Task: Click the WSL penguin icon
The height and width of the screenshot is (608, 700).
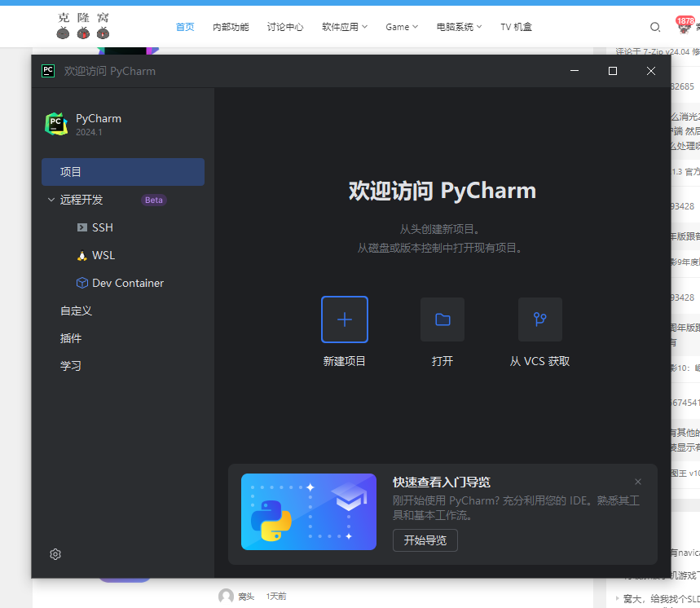Action: pyautogui.click(x=82, y=255)
